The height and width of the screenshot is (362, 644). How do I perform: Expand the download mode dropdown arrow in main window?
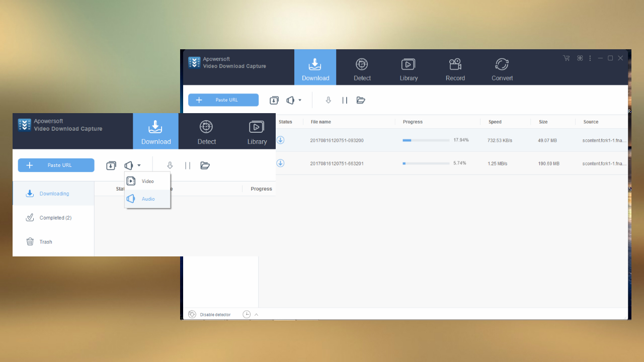click(x=300, y=100)
